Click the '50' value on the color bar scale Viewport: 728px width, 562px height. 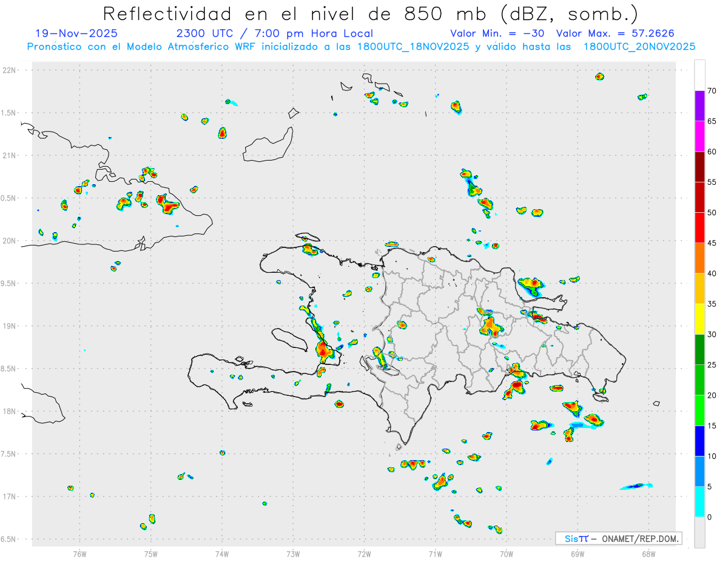click(712, 213)
